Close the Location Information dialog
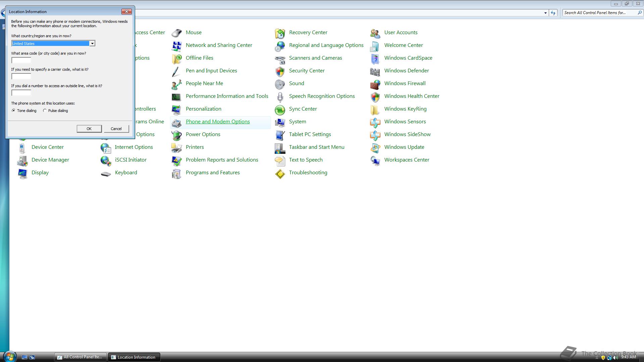644x362 pixels. click(126, 11)
